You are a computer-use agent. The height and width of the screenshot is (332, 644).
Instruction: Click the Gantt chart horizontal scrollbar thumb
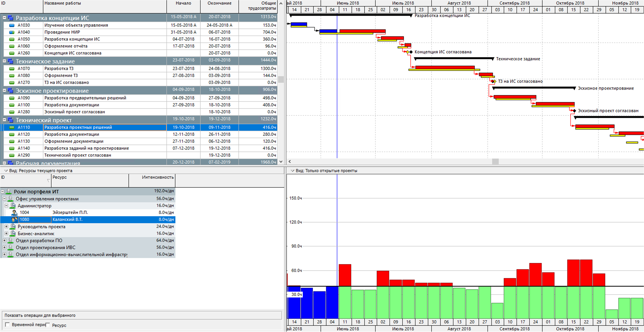(495, 161)
